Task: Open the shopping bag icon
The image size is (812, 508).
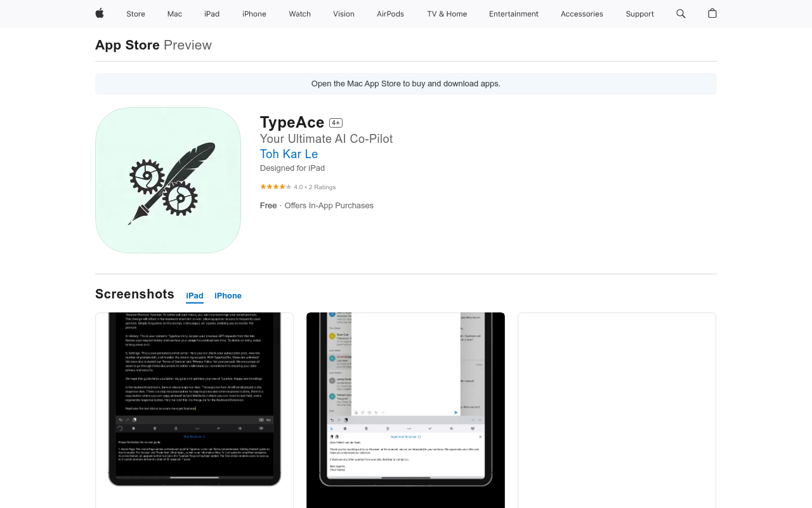Action: 712,13
